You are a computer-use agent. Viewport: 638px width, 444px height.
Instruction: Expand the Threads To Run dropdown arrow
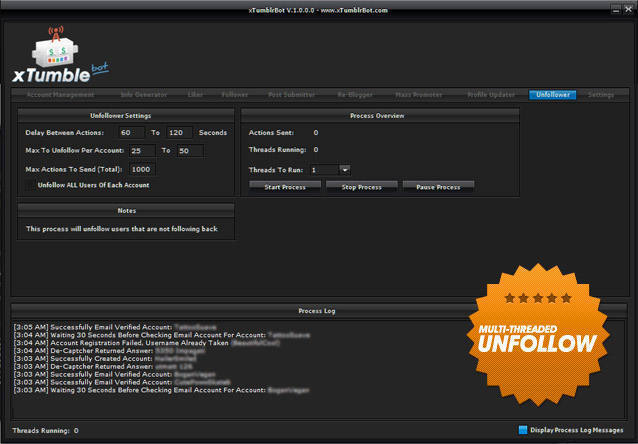tap(345, 170)
